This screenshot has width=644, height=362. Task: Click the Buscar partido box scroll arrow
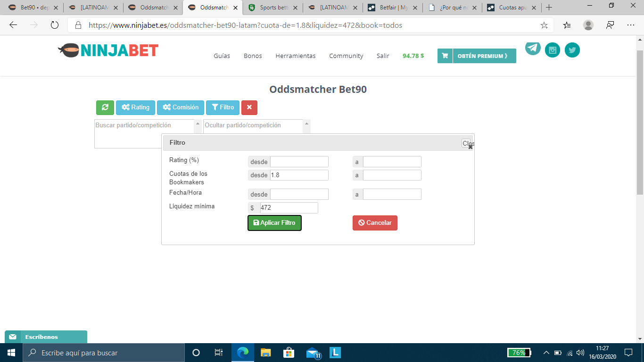198,123
